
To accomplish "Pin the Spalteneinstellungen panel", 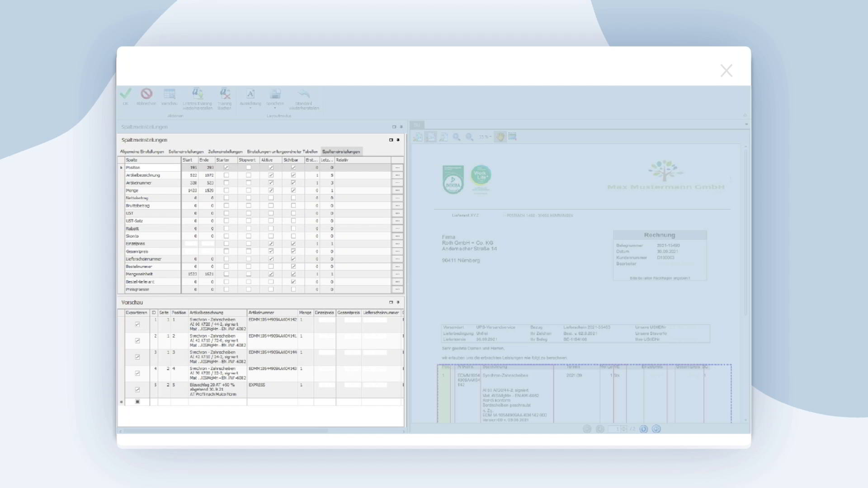I will pyautogui.click(x=398, y=140).
